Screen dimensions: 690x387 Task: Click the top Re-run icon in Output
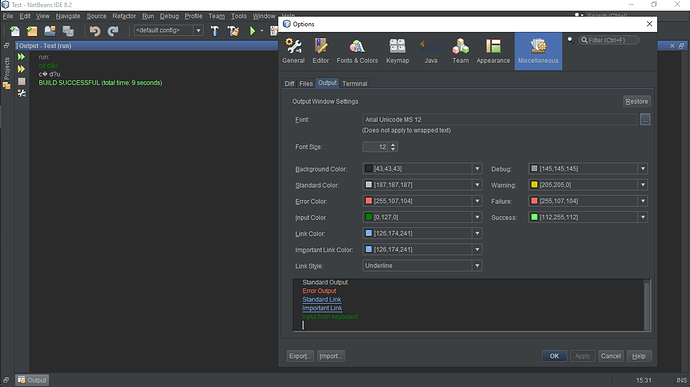(21, 57)
